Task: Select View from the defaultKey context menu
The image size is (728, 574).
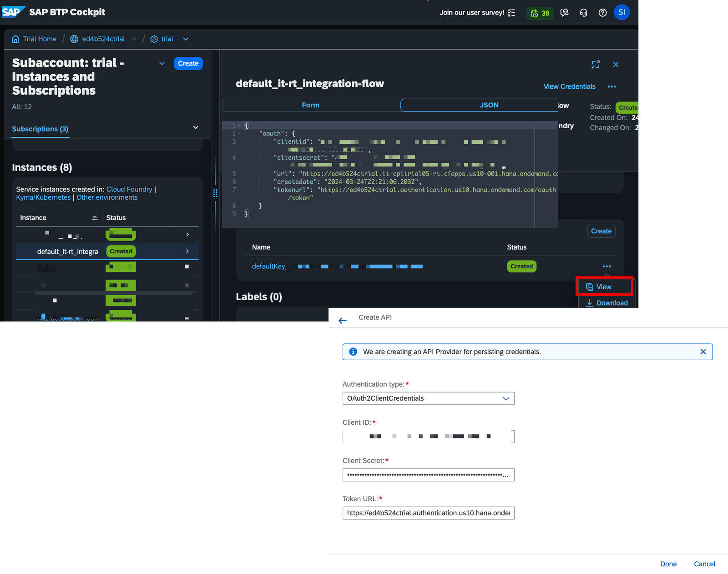Action: 604,287
